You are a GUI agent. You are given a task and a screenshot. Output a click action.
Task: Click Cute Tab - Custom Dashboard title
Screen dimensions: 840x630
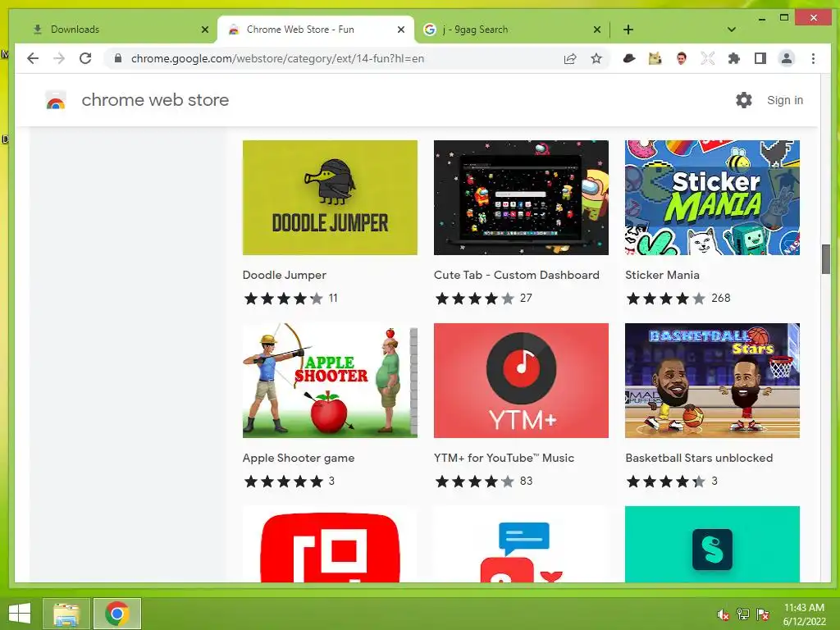(517, 276)
